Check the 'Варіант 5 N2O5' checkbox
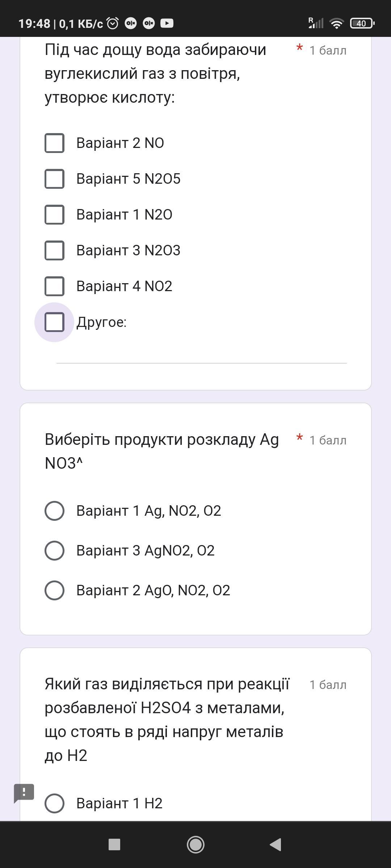391x868 pixels. [x=54, y=179]
